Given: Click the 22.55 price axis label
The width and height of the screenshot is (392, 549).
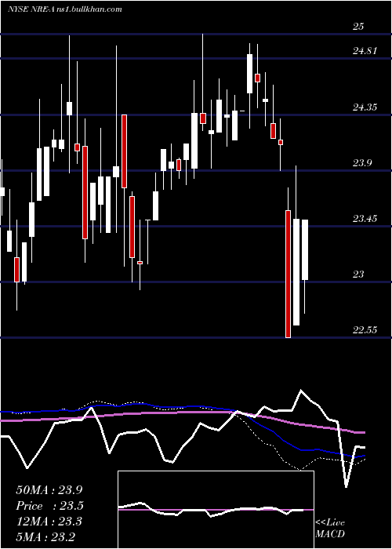Looking at the screenshot, I should [365, 330].
